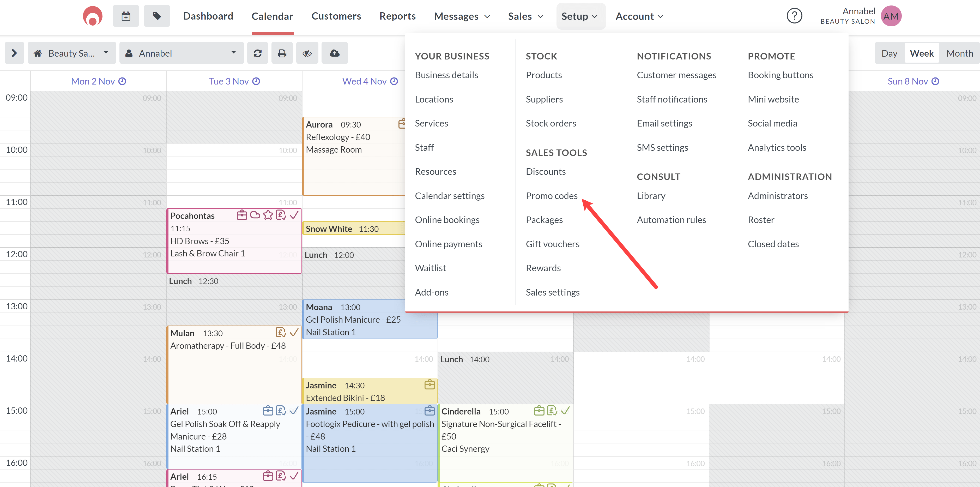980x487 pixels.
Task: Switch to the Customers section
Action: pyautogui.click(x=336, y=16)
